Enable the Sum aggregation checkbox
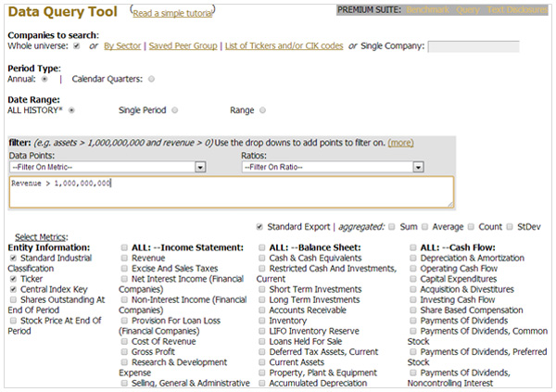Viewport: 556px width, 392px height. point(393,226)
